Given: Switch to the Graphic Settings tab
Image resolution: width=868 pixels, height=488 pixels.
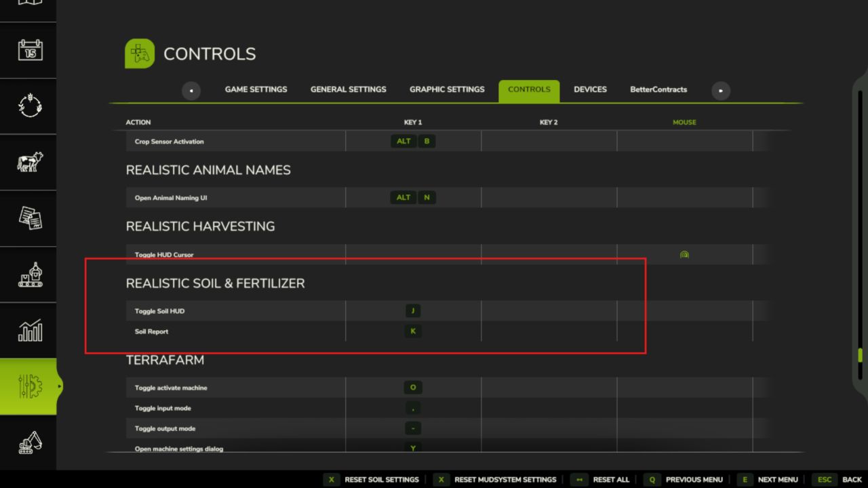Looking at the screenshot, I should [x=447, y=89].
